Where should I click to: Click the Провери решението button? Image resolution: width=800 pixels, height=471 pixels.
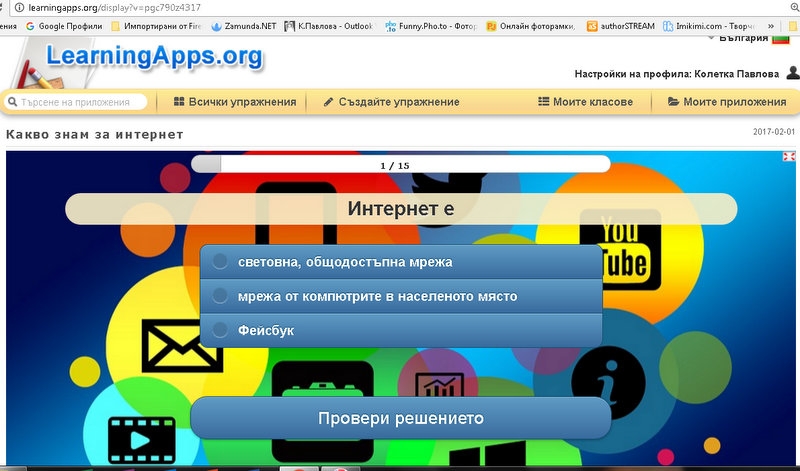click(401, 418)
